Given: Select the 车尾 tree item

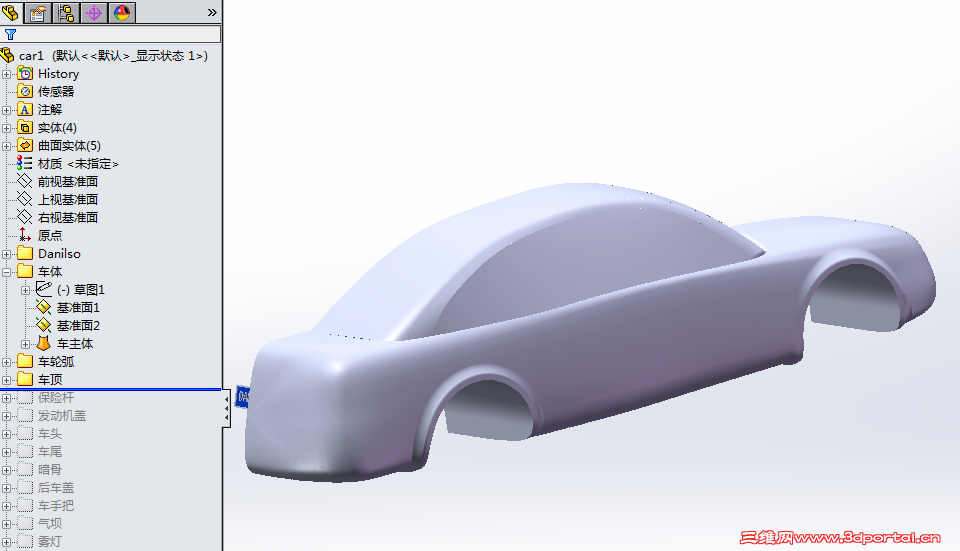Looking at the screenshot, I should tap(50, 451).
